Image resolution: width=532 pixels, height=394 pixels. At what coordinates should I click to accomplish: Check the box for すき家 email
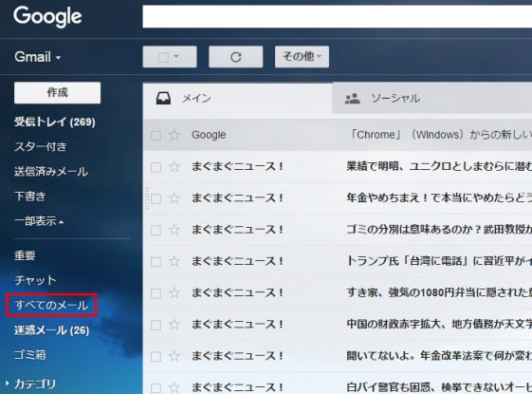[x=156, y=293]
